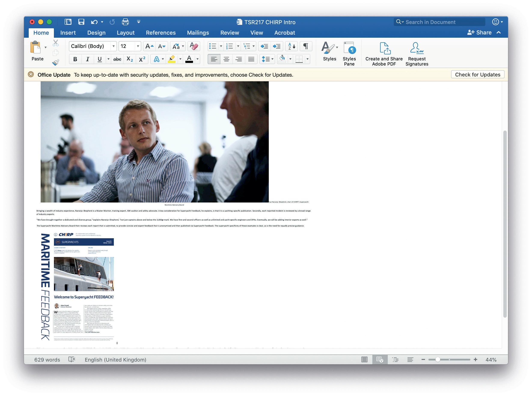Image resolution: width=532 pixels, height=396 pixels.
Task: Open the font name dropdown
Action: (113, 46)
